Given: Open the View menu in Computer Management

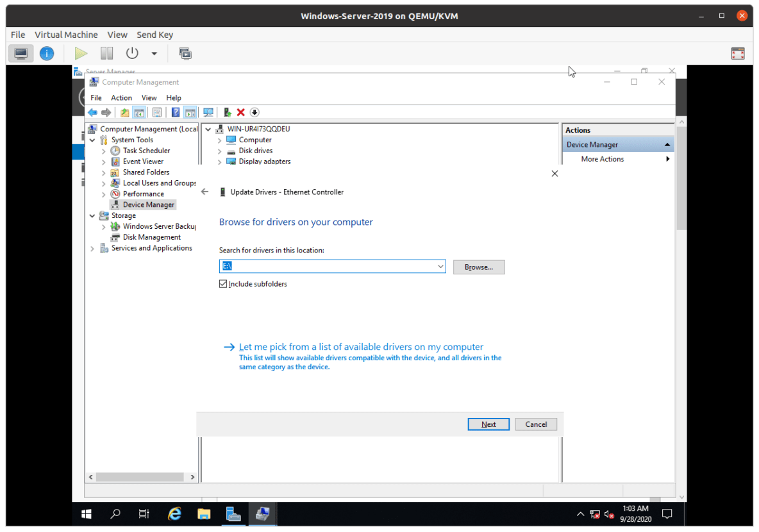Looking at the screenshot, I should (x=149, y=97).
